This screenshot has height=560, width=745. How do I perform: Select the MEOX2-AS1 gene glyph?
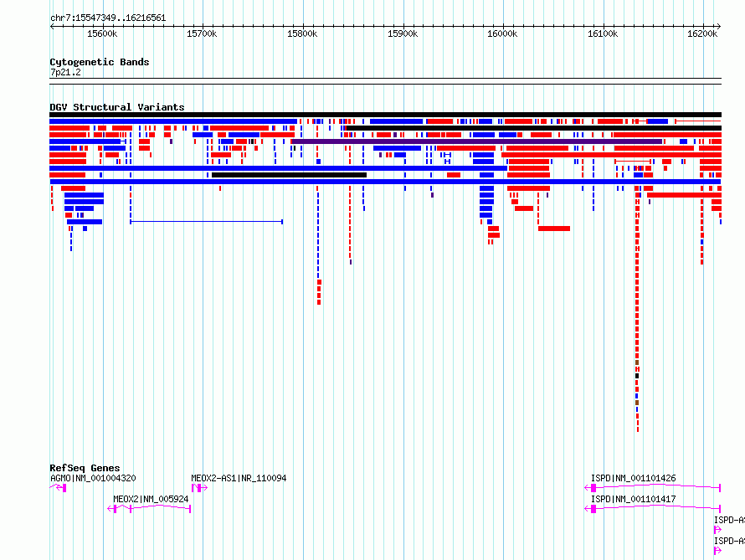point(199,488)
